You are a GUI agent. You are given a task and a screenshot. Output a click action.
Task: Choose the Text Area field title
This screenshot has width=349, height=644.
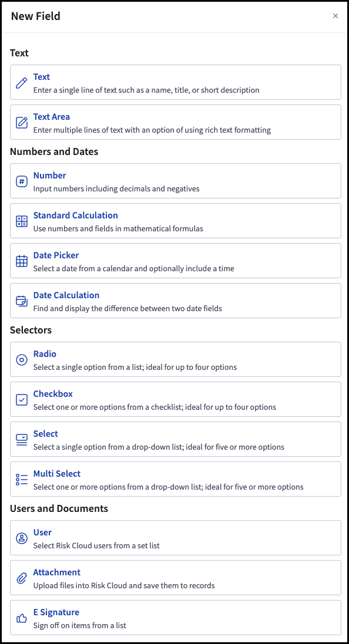click(51, 117)
